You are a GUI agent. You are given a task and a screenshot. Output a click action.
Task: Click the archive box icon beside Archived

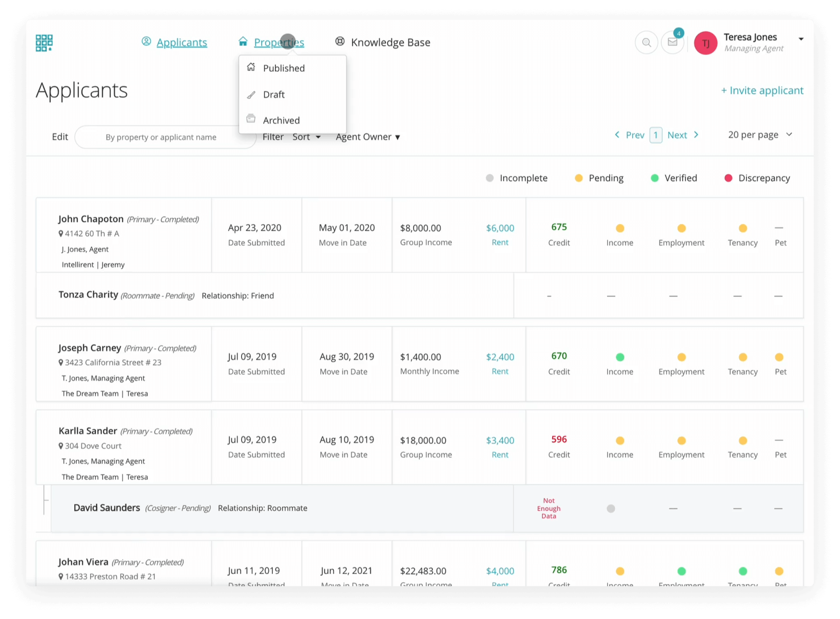(251, 119)
